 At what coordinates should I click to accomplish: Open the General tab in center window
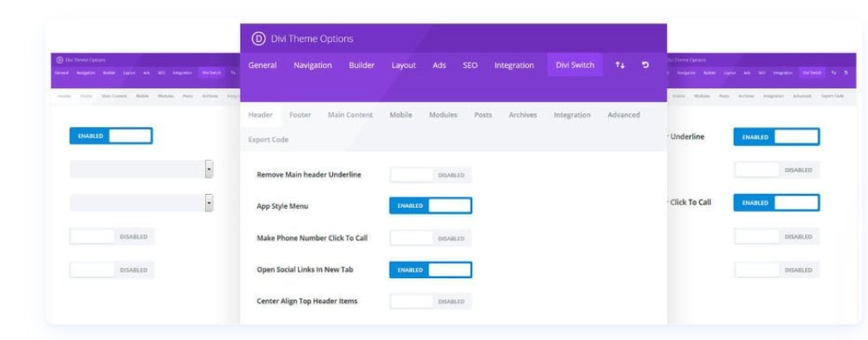pos(263,64)
